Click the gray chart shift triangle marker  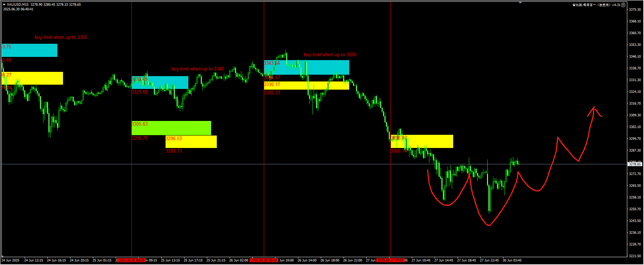pos(520,2)
